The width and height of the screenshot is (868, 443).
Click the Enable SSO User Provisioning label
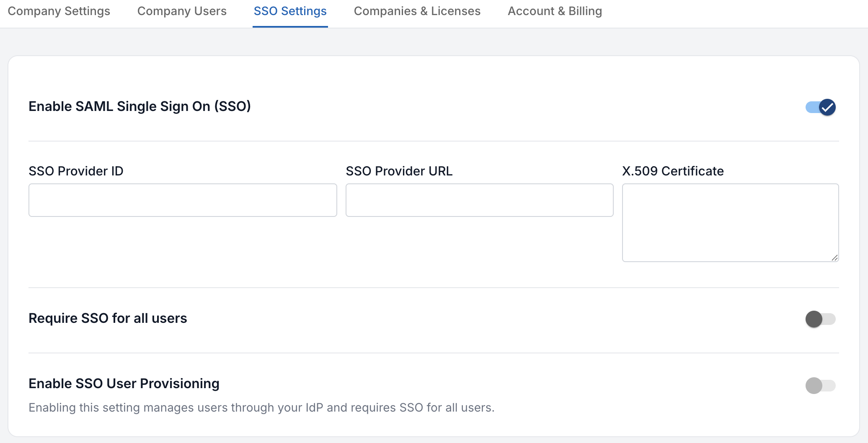(124, 384)
